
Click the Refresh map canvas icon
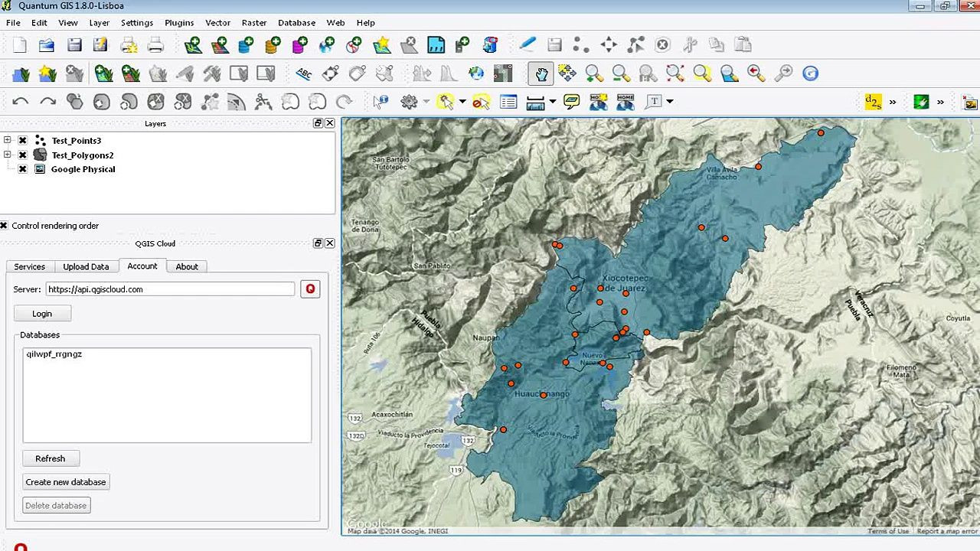coord(810,73)
